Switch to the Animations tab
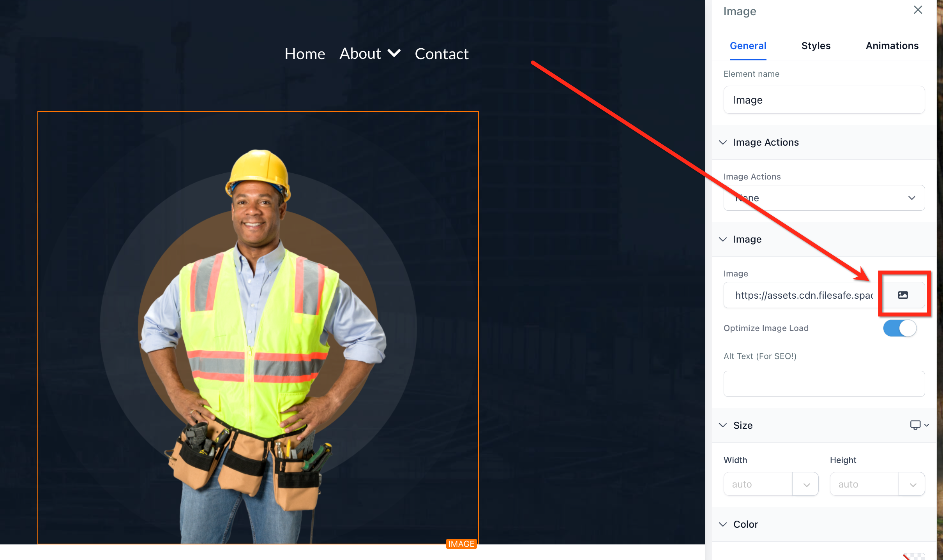 pos(892,46)
